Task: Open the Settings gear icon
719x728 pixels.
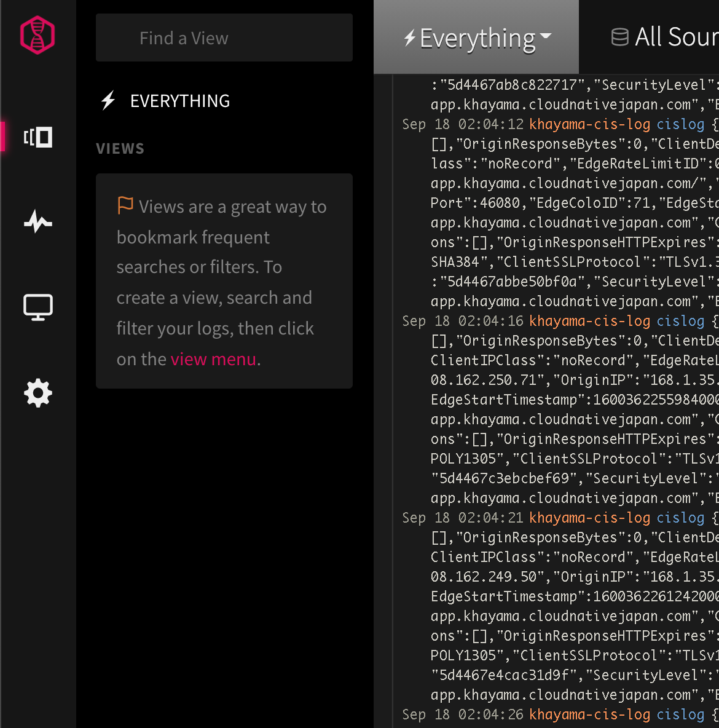Action: tap(38, 394)
